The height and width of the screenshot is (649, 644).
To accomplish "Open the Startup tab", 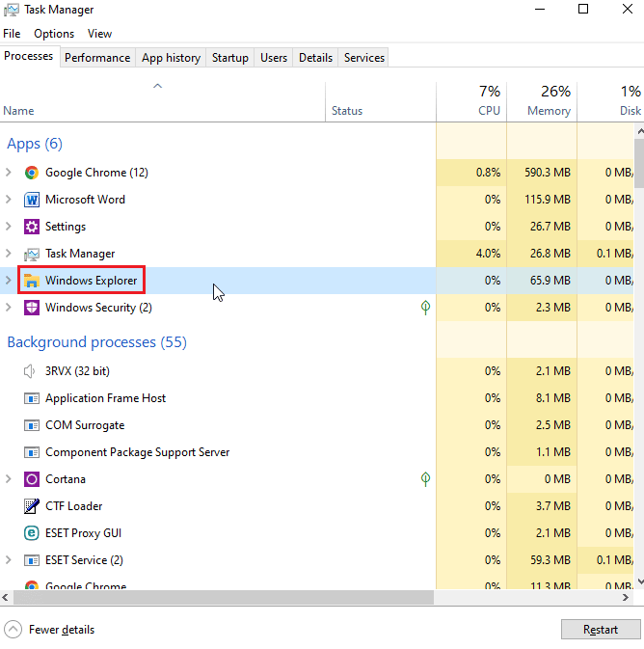I will 230,58.
